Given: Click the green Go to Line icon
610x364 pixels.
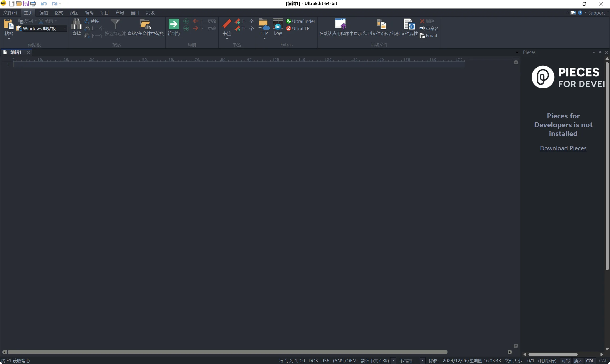Looking at the screenshot, I should pyautogui.click(x=174, y=24).
